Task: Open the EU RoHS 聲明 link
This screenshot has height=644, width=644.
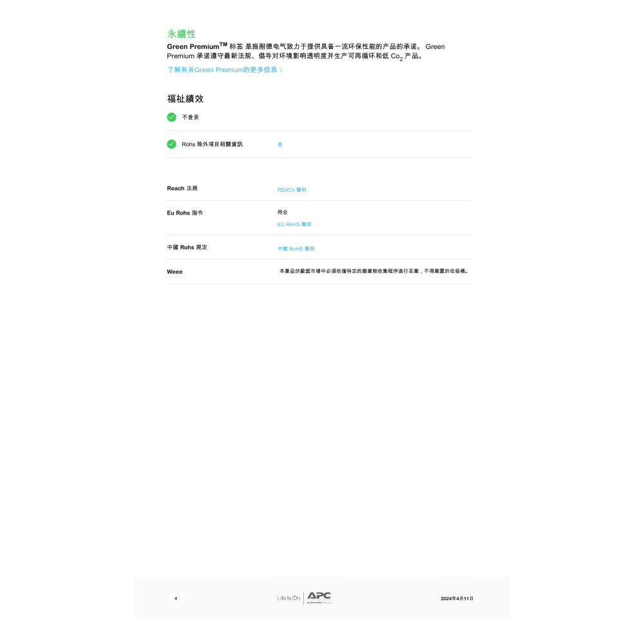Action: (x=294, y=224)
